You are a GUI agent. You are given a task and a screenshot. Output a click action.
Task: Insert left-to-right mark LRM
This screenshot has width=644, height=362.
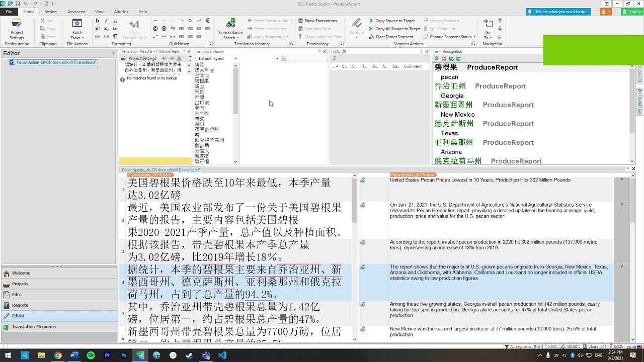98,36
